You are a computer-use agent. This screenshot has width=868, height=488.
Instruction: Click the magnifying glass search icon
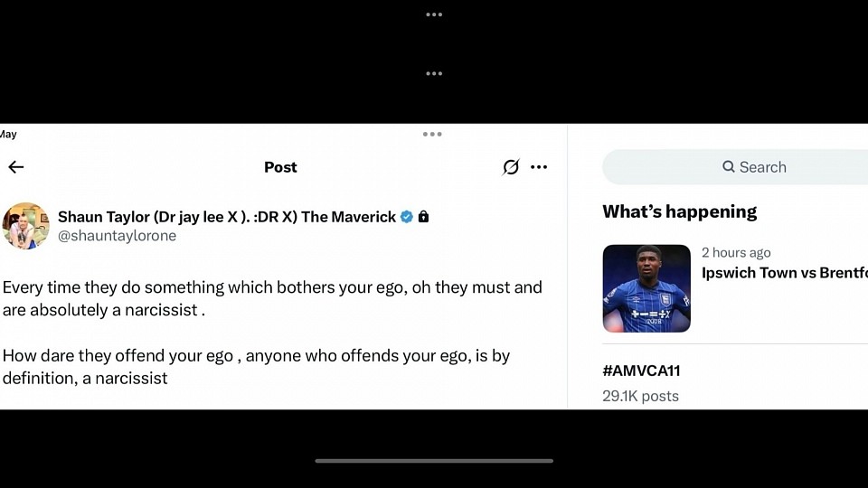tap(729, 167)
